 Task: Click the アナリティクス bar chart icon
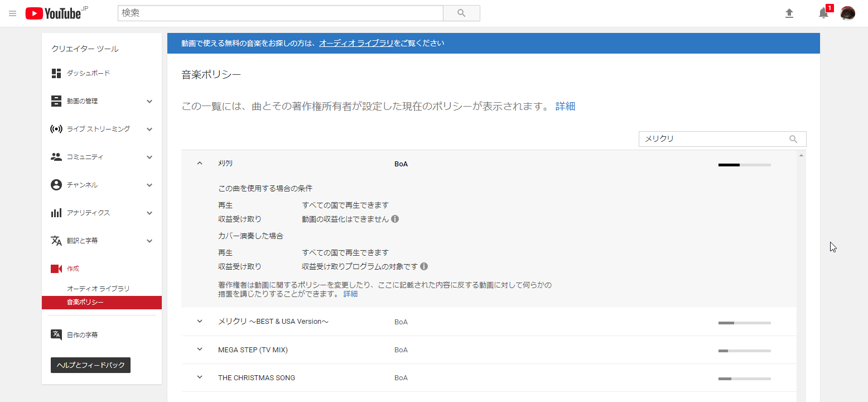point(56,213)
